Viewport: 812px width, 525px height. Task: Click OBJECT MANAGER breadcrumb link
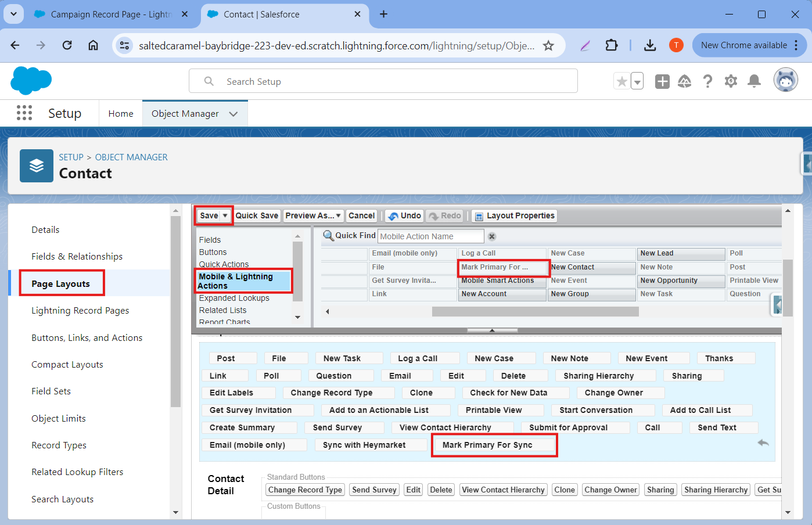[x=131, y=157]
